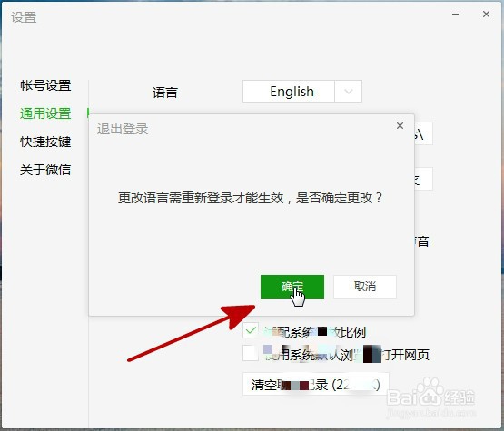Expand the language dropdown arrow

(349, 92)
